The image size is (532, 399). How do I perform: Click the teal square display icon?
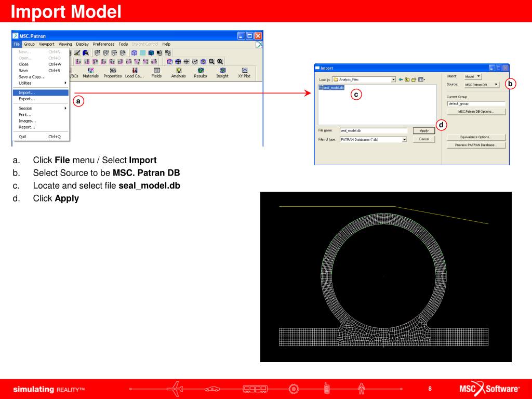[143, 52]
